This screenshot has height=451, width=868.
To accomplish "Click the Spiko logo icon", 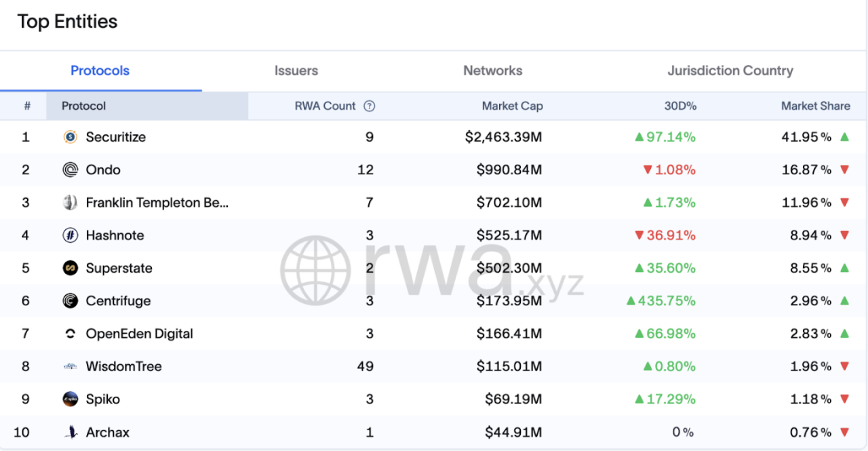I will click(71, 399).
